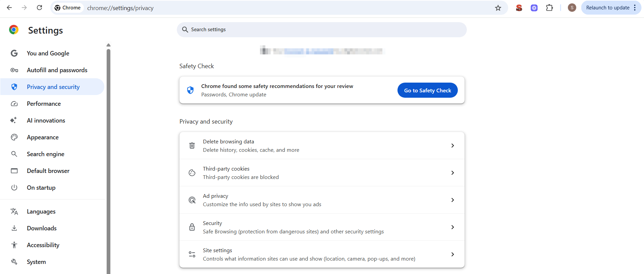
Task: Click the key icon for Autofill
Action: pos(14,70)
